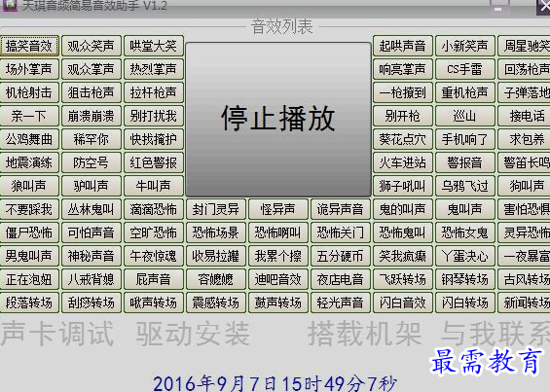Play the 僵尸恐怖 zombie sound
550x392 pixels.
(29, 232)
